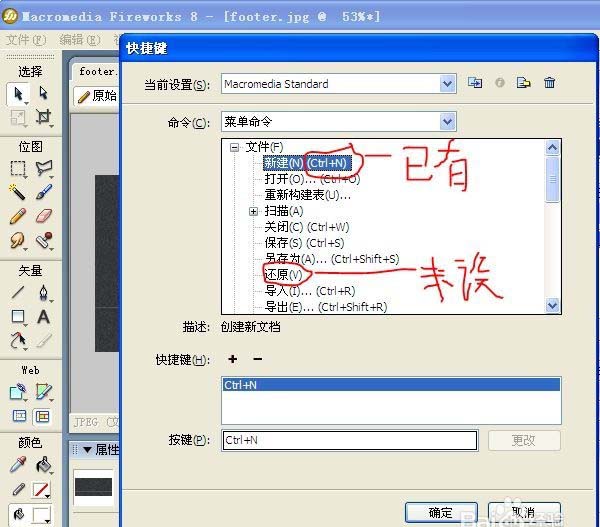Click the duplicate shortcut set icon
The image size is (600, 527).
tap(475, 83)
